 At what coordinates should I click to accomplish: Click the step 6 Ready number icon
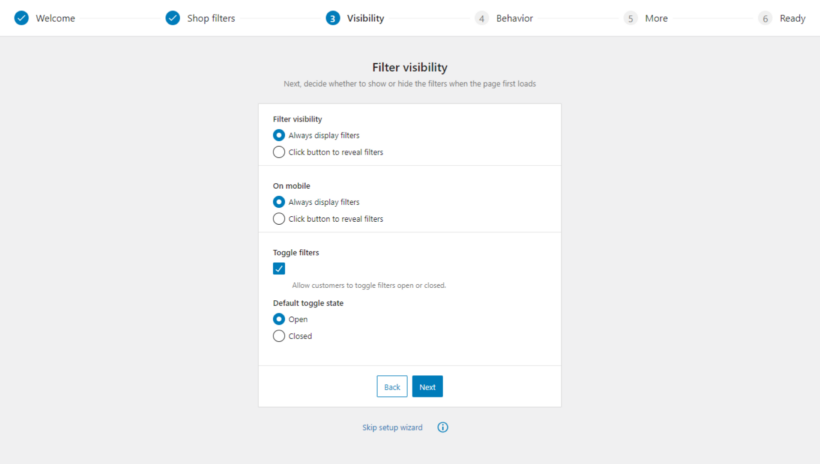point(765,18)
